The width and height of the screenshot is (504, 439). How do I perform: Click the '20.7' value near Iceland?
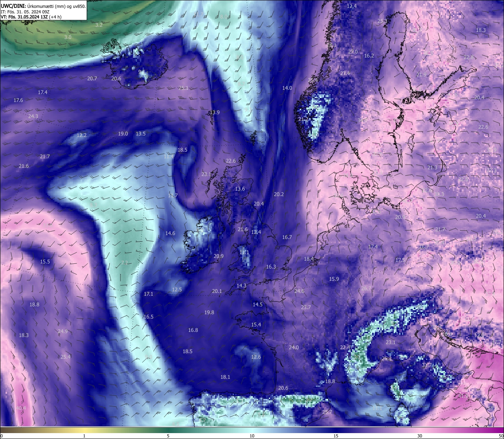[x=92, y=79]
